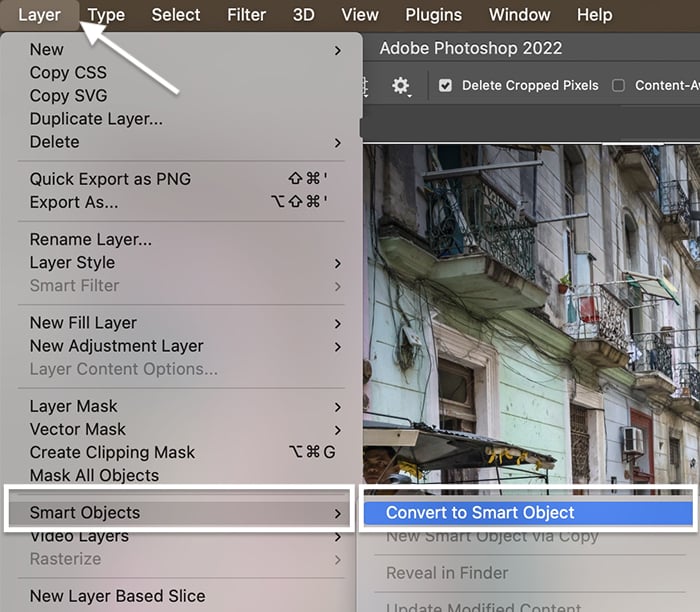Viewport: 700px width, 612px height.
Task: Choose Rename Layer... entry
Action: pos(181,240)
